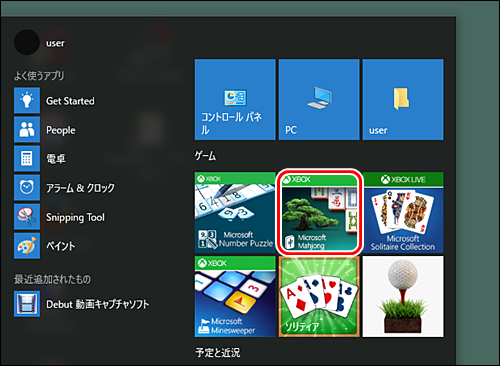Open the PC tile
The height and width of the screenshot is (366, 500).
coord(319,99)
